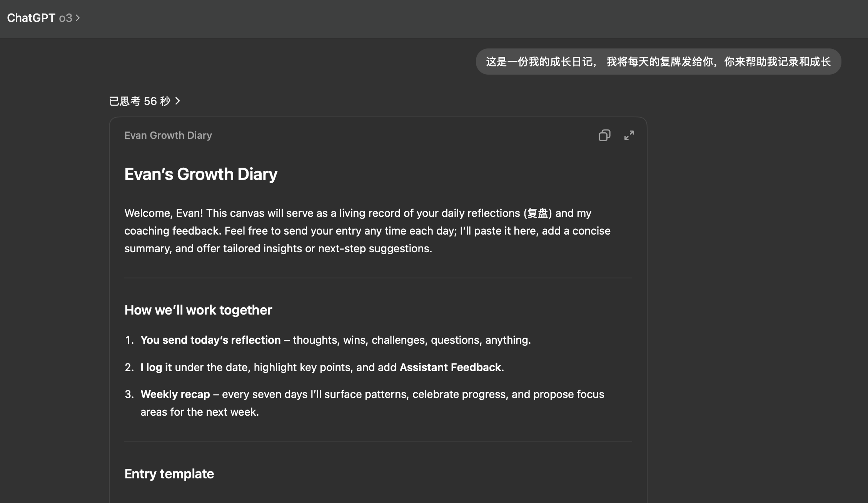Image resolution: width=868 pixels, height=503 pixels.
Task: Click the "o3" model label
Action: (65, 18)
